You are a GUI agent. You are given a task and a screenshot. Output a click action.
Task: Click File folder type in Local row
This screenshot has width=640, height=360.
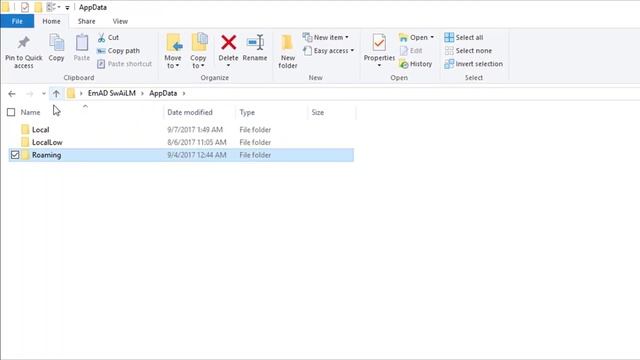tap(255, 130)
